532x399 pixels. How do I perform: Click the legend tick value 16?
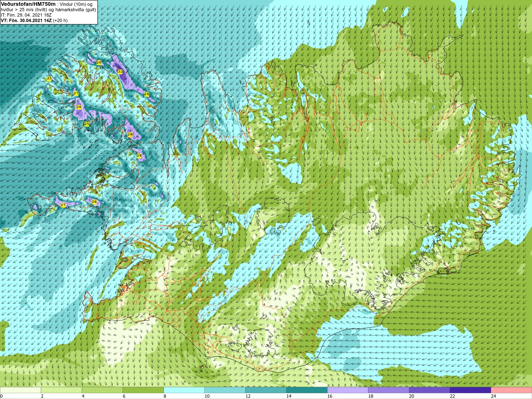pyautogui.click(x=330, y=397)
